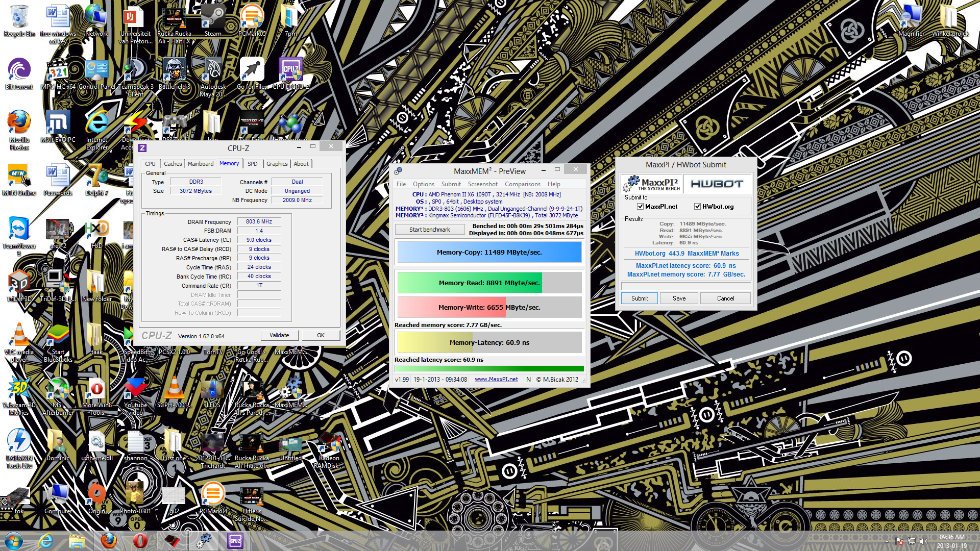Click Memory-Latency result bar
Screen dimensions: 980x551
pos(489,342)
